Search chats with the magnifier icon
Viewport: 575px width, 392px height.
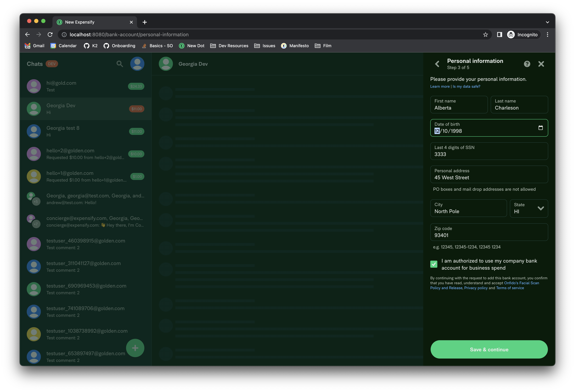tap(120, 64)
